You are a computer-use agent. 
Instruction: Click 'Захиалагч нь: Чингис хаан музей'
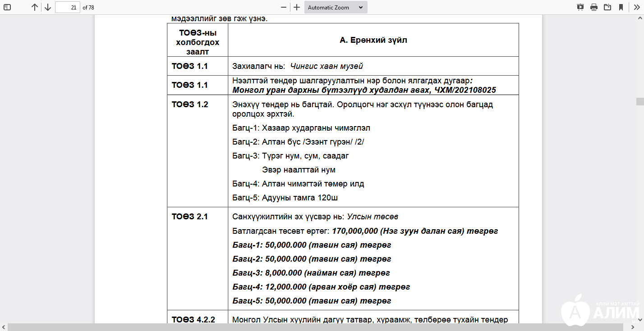tap(298, 66)
